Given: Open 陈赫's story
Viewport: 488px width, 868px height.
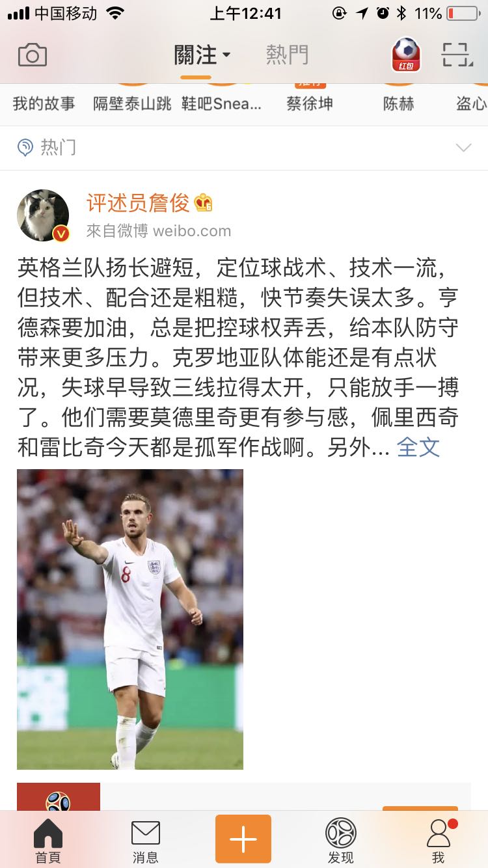Looking at the screenshot, I should [398, 103].
